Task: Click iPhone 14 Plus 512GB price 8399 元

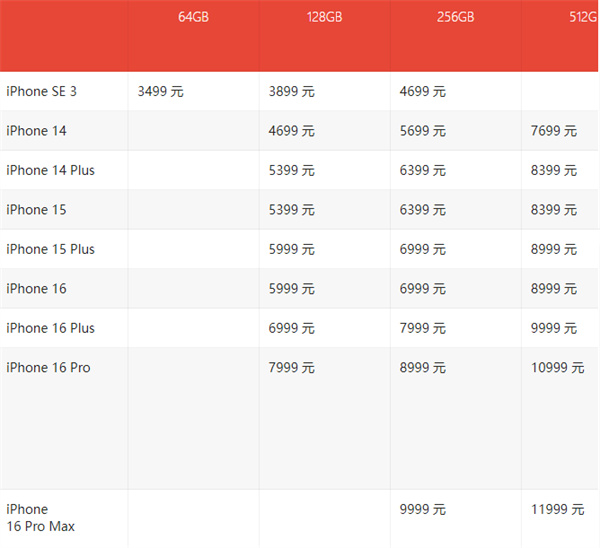Action: coord(554,170)
